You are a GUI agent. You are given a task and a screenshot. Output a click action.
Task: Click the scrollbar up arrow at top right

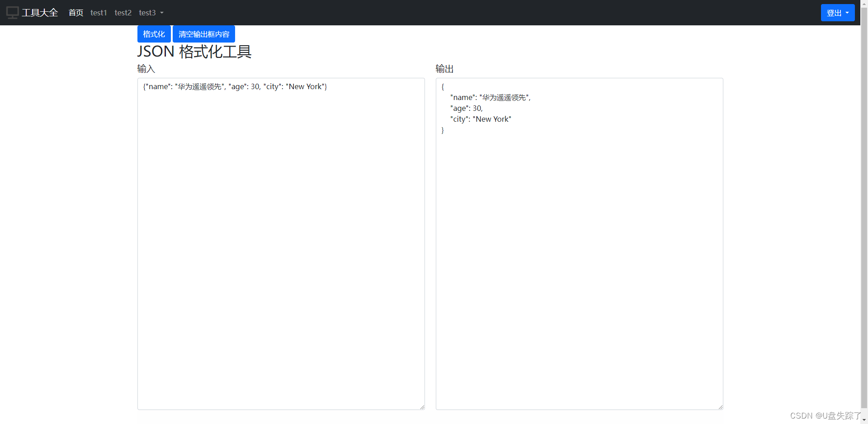click(x=864, y=4)
